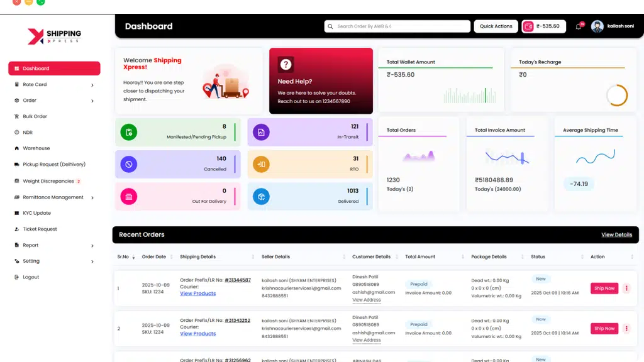This screenshot has height=362, width=644.
Task: Sort by the Shipping Details column arrow
Action: point(253,257)
